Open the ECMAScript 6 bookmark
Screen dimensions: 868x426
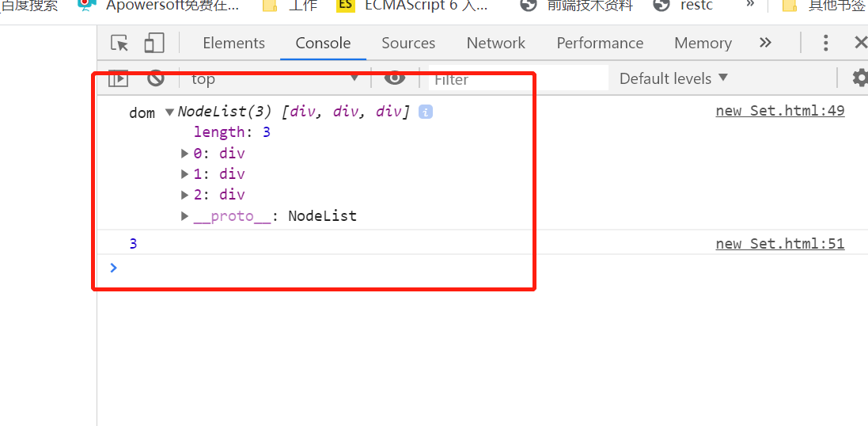click(413, 6)
